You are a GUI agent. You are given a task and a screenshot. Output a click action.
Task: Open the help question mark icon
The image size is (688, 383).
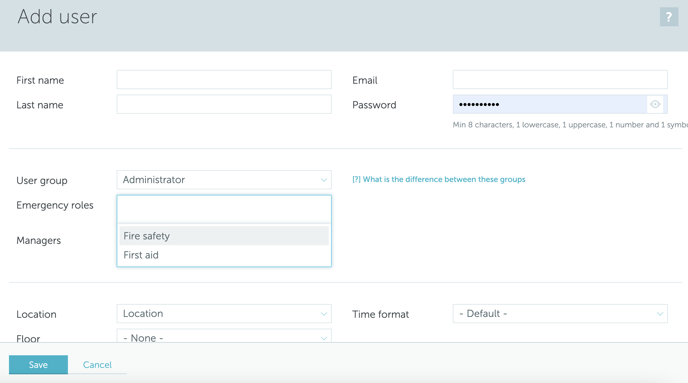[669, 17]
